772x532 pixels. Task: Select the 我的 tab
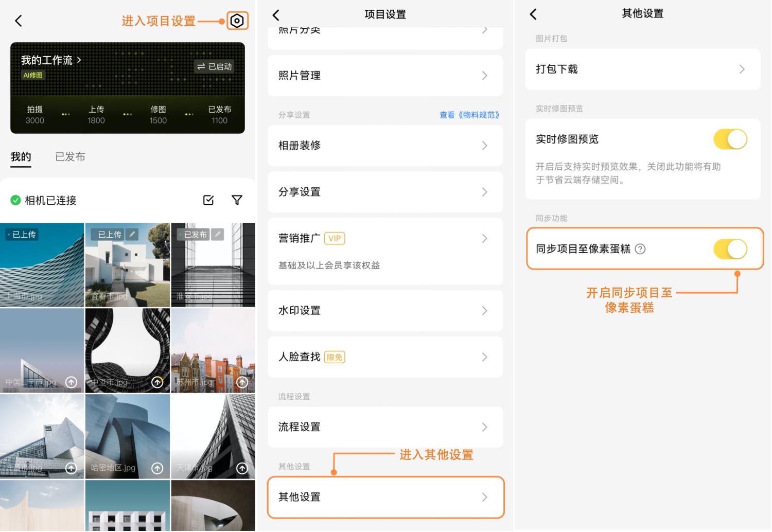[x=21, y=157]
